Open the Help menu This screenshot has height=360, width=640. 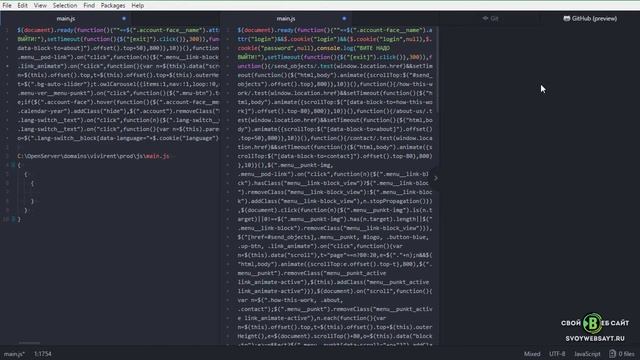pyautogui.click(x=138, y=5)
